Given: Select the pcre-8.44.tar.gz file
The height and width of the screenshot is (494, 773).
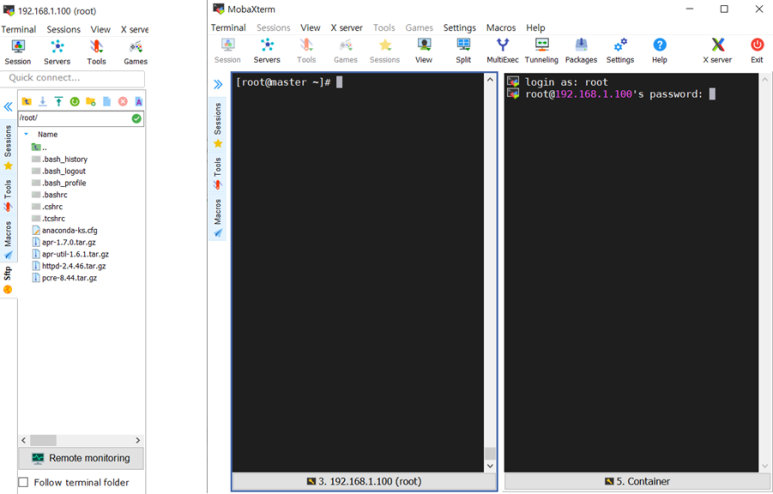Looking at the screenshot, I should [65, 278].
